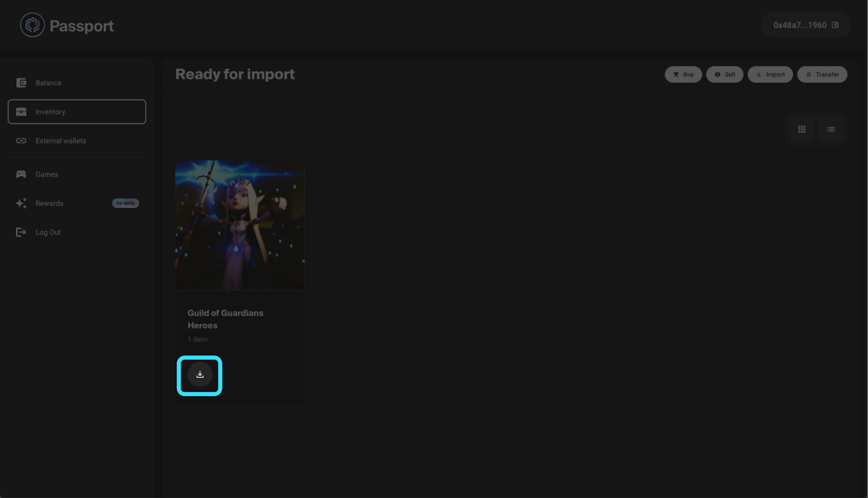Click the Passport logo icon

32,25
